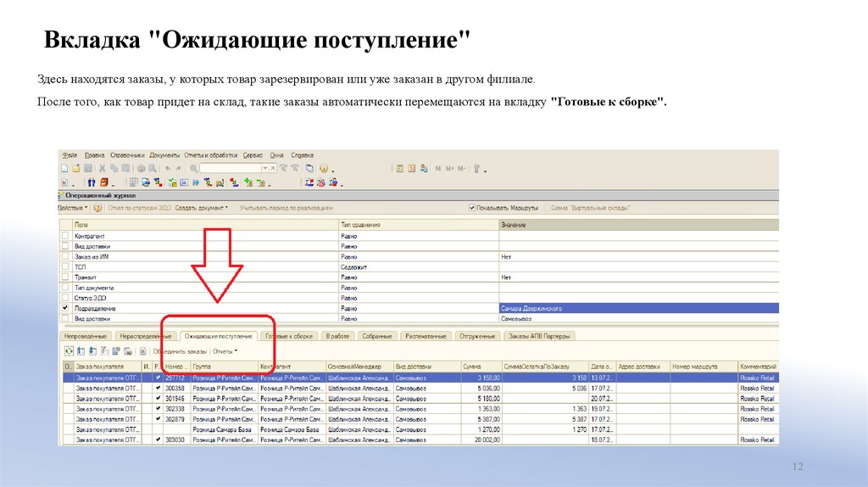
Task: Click the Refresh icon above the orders list
Action: tap(69, 351)
